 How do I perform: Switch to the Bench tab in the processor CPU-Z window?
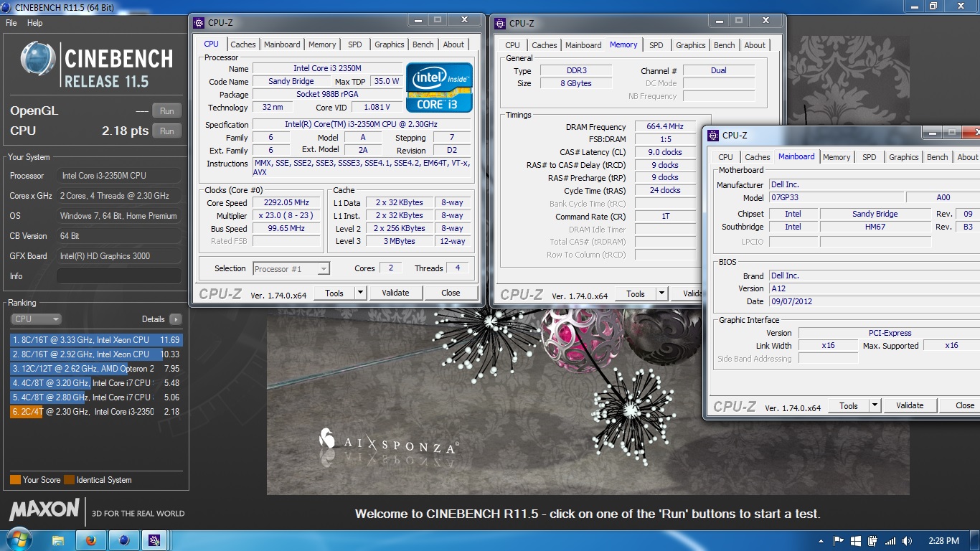(x=423, y=44)
